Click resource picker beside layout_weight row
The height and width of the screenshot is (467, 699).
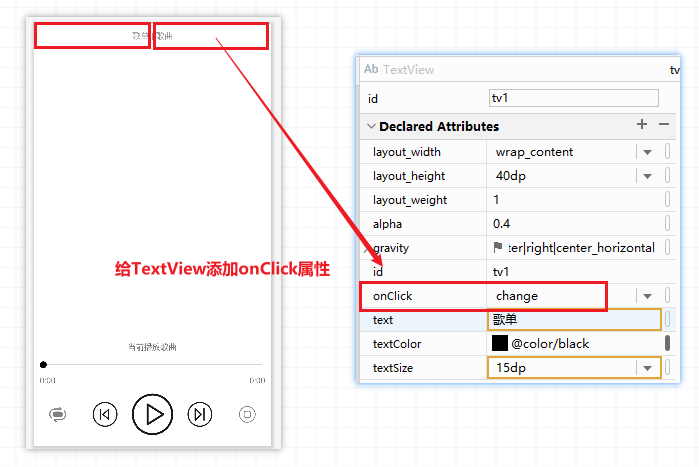coord(667,200)
